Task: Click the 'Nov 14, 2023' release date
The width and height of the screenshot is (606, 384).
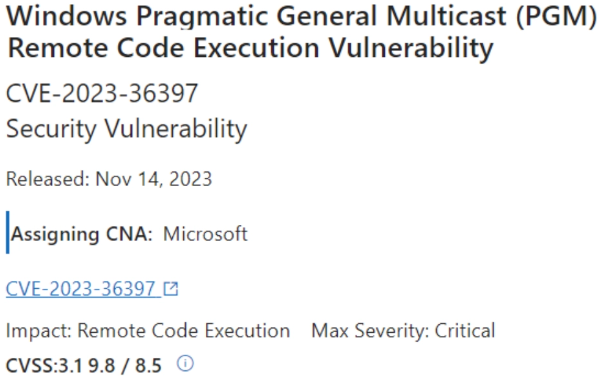Action: point(154,179)
